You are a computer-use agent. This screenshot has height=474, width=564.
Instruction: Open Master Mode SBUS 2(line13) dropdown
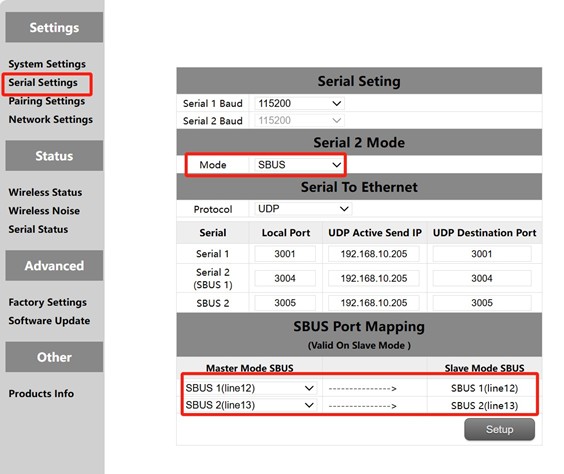click(x=250, y=405)
